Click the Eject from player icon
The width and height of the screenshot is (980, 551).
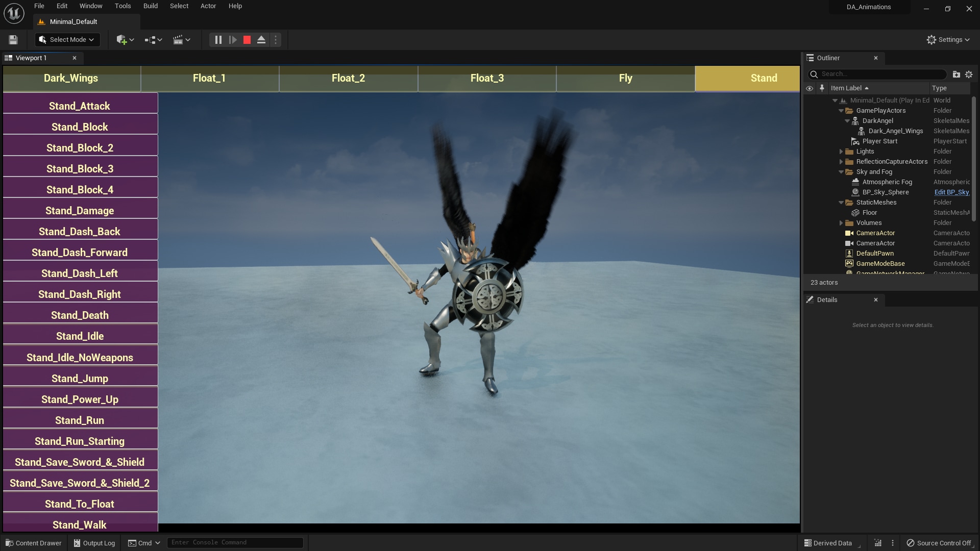click(261, 40)
